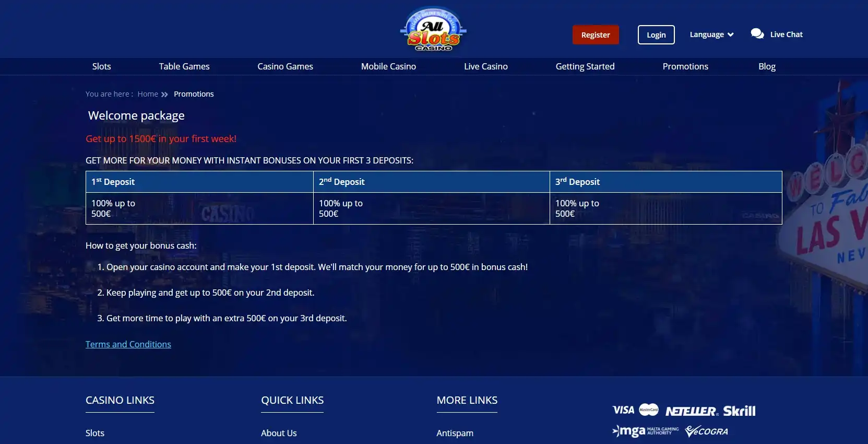
Task: Click the Home breadcrumb link
Action: coord(148,94)
